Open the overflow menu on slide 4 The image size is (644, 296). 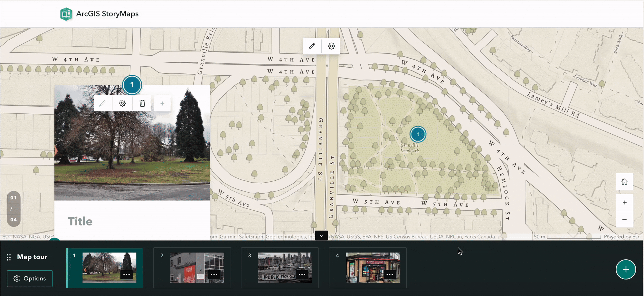coord(390,275)
